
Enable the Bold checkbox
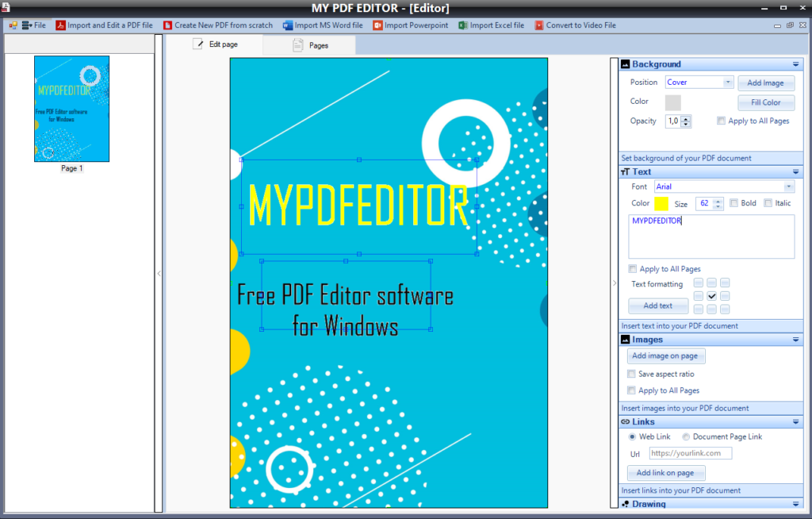[x=734, y=204]
